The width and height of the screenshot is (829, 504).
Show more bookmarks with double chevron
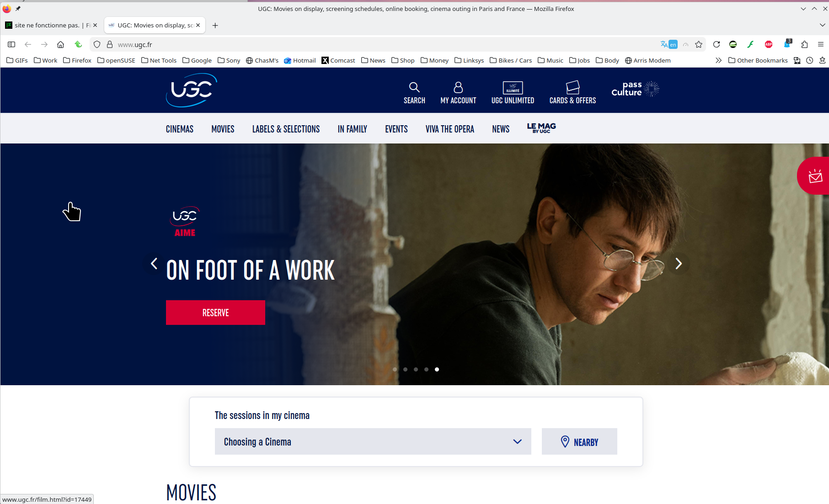(x=718, y=60)
